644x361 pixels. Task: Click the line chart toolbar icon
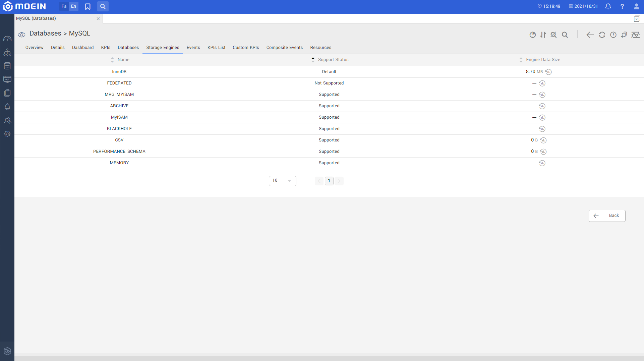point(636,35)
